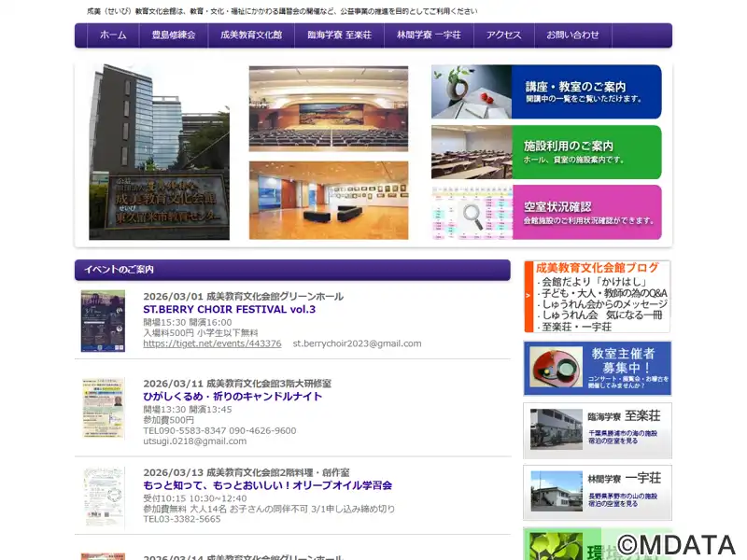The image size is (747, 560).
Task: Open the 豊島修練会 menu item
Action: click(174, 35)
